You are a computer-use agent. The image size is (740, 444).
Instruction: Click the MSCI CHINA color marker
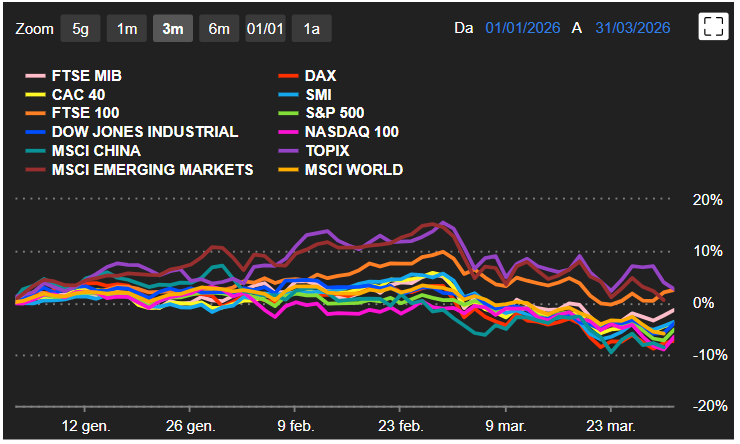point(34,151)
